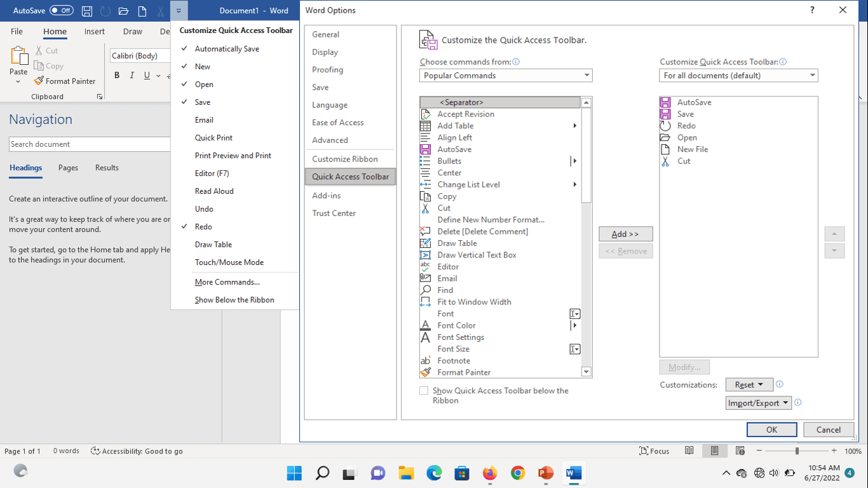Open the Trust Center settings page
Viewport: 868px width, 488px height.
[x=334, y=213]
